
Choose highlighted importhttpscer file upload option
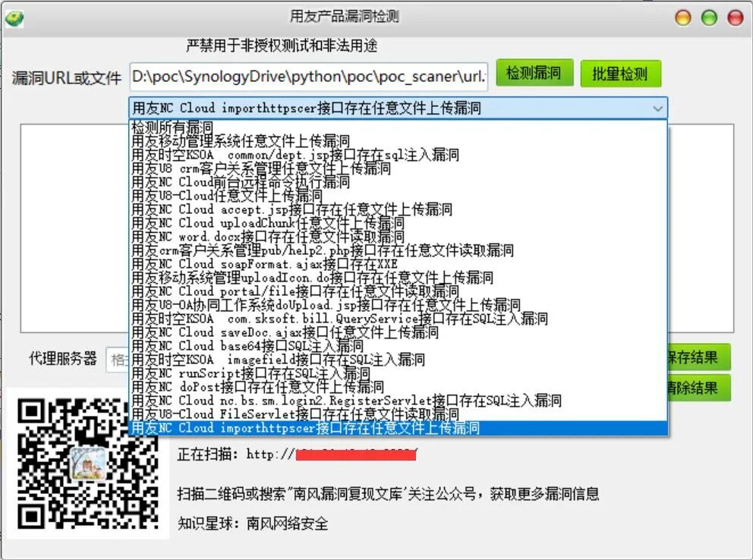click(398, 428)
